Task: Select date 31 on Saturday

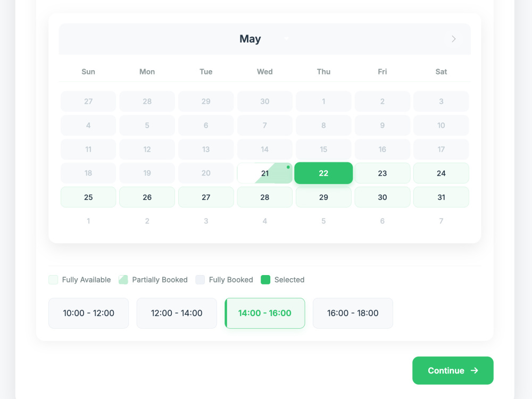Action: coord(441,197)
